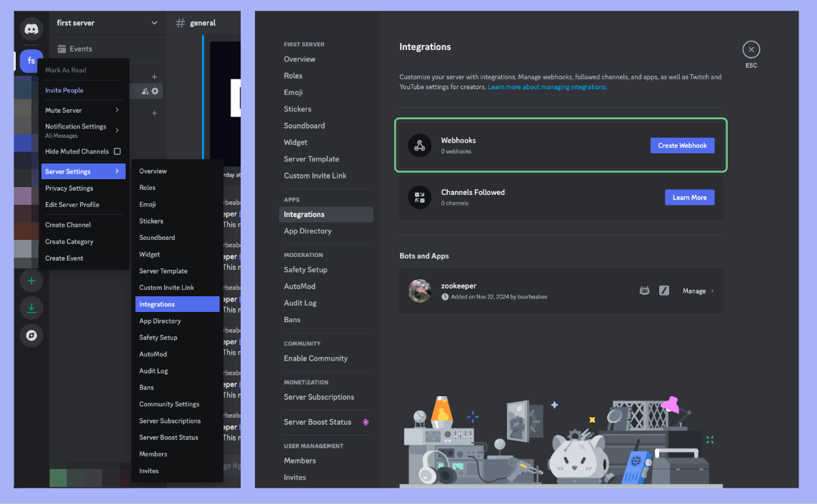Click the hashtag icon beside general
Viewport: 817px width, 504px height.
tap(180, 23)
